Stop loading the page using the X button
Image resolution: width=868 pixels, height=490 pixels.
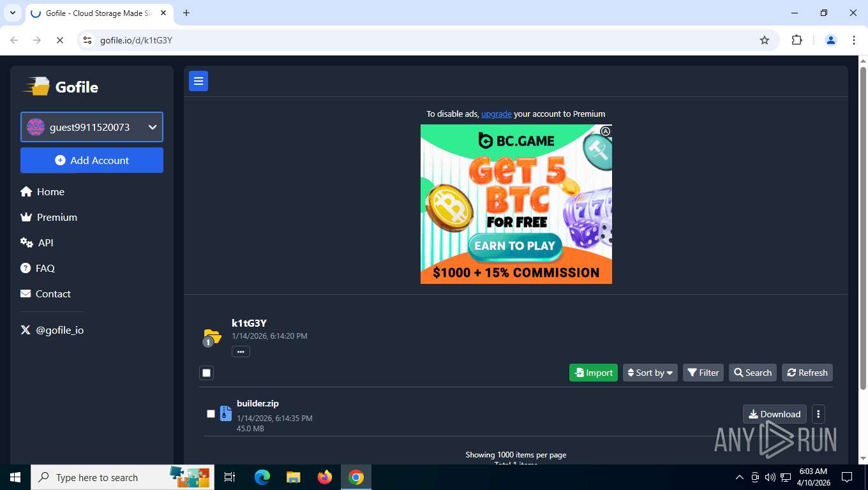[59, 40]
